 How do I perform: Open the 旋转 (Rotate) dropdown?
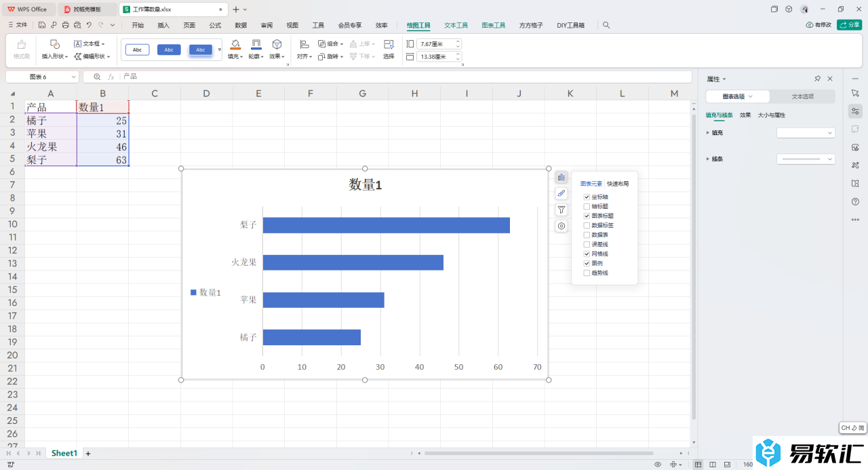click(x=330, y=57)
